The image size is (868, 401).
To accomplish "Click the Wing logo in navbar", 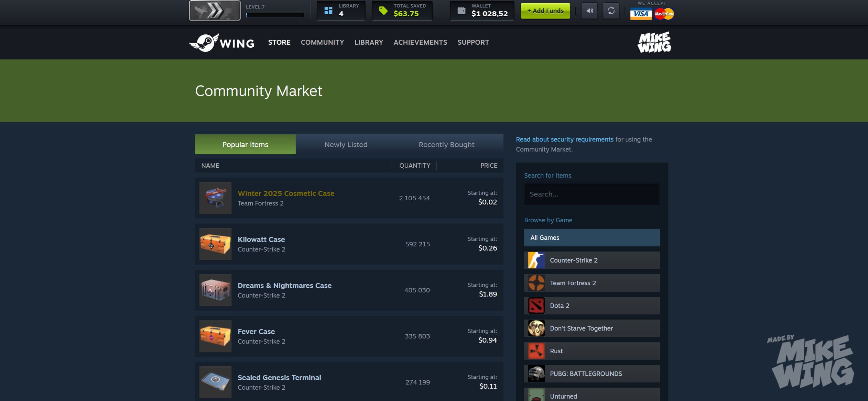I will [222, 43].
